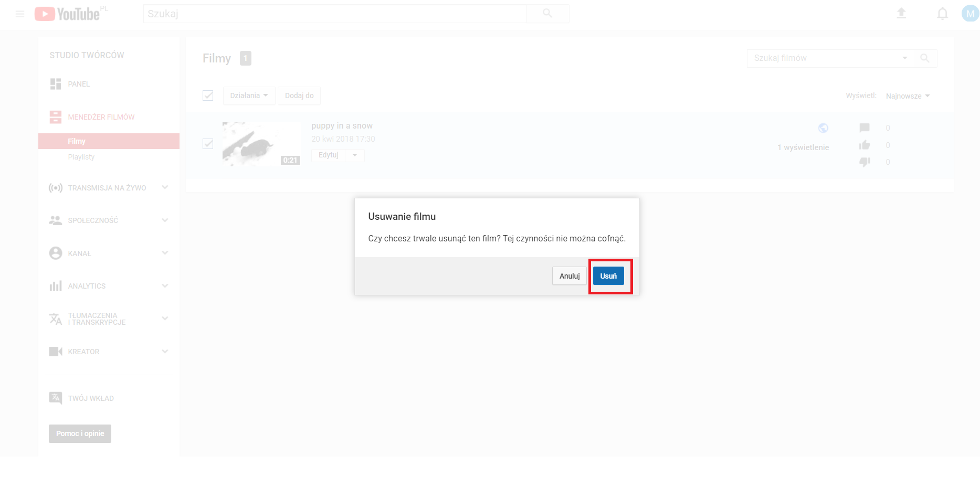Click the Szukaj filmów magnifier icon
The width and height of the screenshot is (980, 477).
coord(925,58)
